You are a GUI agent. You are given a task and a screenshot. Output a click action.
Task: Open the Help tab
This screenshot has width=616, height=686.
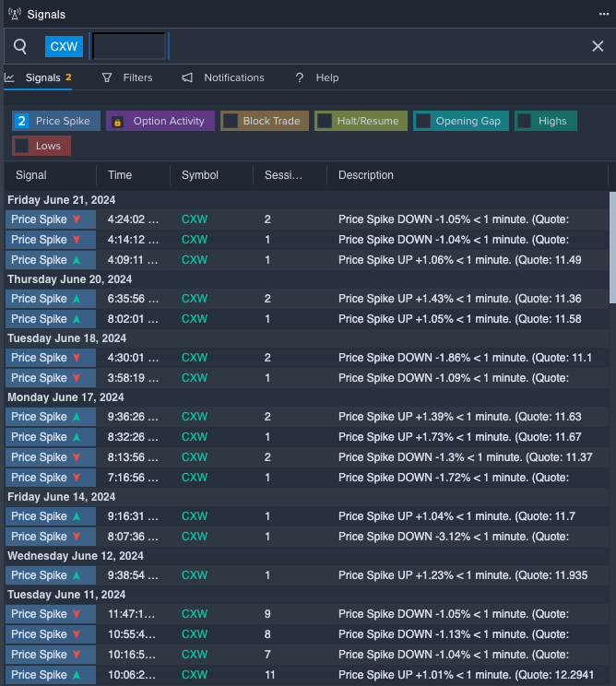coord(317,77)
